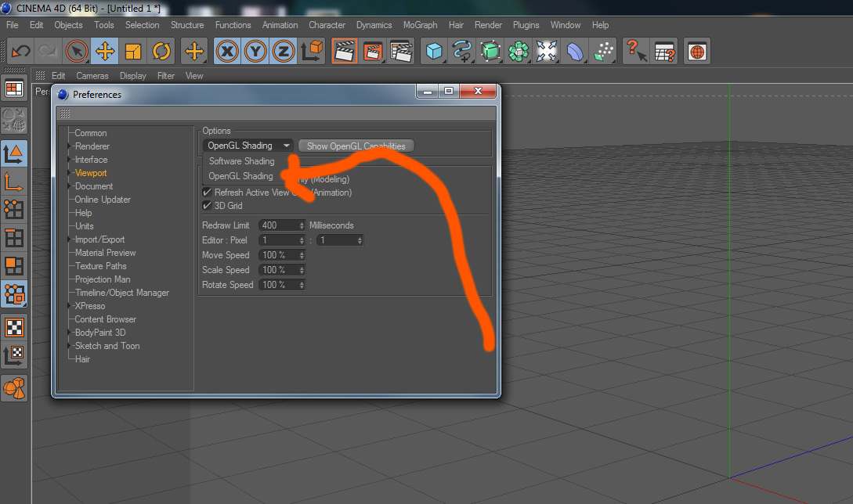
Task: Open the deformer objects icon
Action: tap(575, 52)
